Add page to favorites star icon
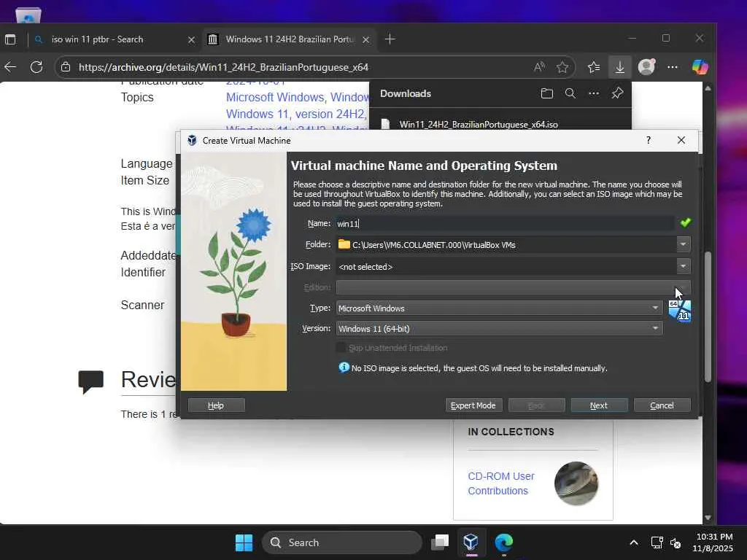 pyautogui.click(x=562, y=67)
